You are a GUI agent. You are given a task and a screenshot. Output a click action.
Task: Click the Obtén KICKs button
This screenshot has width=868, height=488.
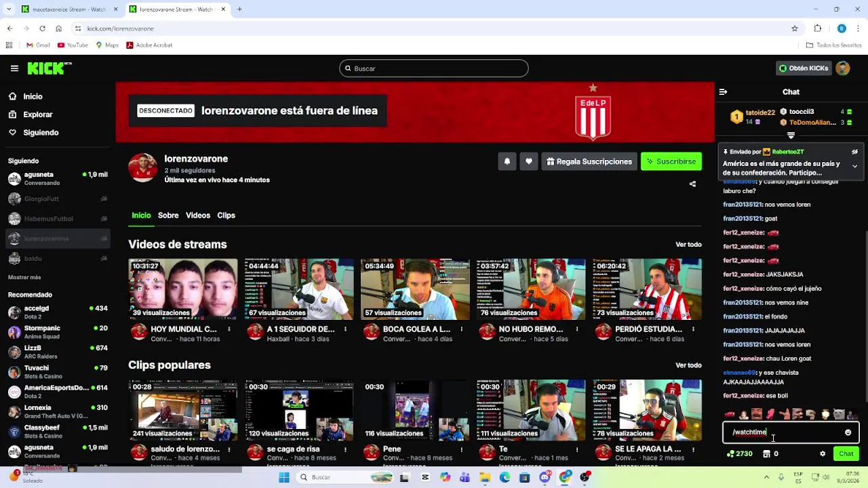point(803,68)
